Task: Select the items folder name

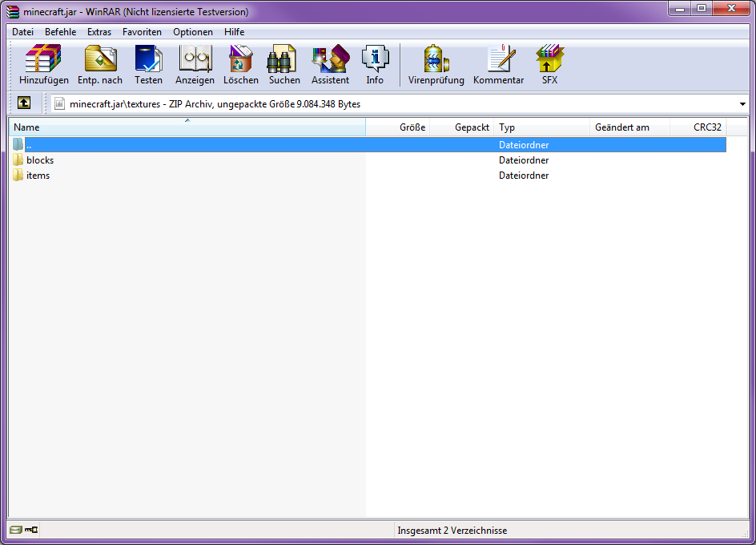Action: pos(38,176)
